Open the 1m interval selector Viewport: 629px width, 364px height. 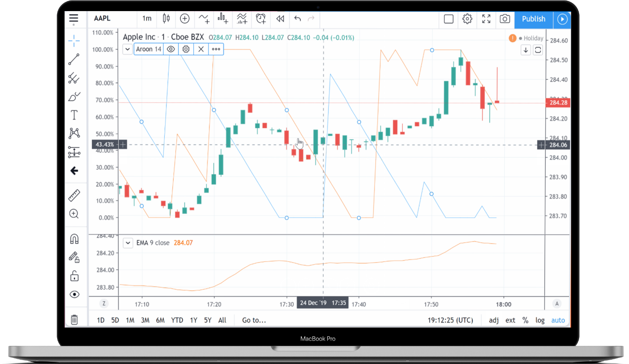147,18
